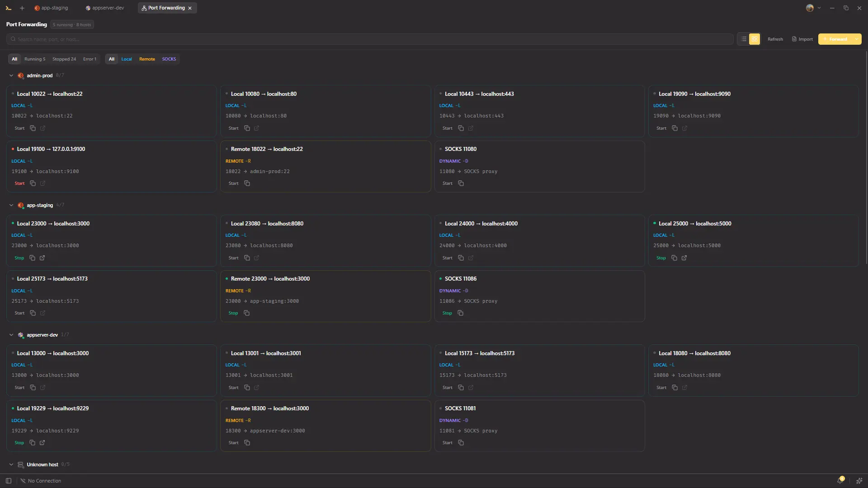Open Local 25000 forward in browser
This screenshot has height=488, width=868.
[684, 258]
